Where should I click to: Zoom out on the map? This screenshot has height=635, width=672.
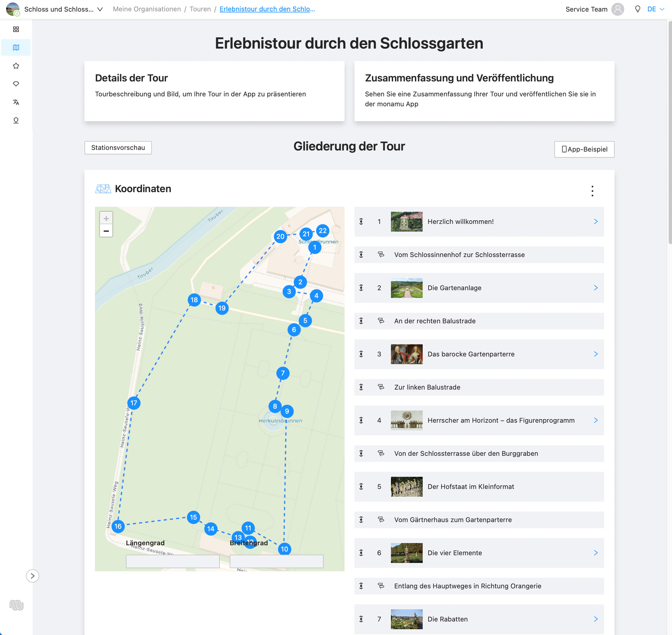pos(106,231)
